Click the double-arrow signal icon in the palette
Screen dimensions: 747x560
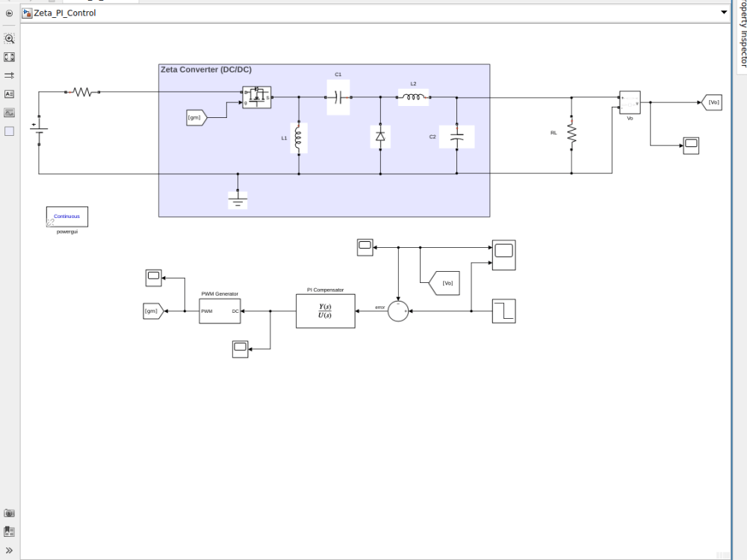coord(9,75)
